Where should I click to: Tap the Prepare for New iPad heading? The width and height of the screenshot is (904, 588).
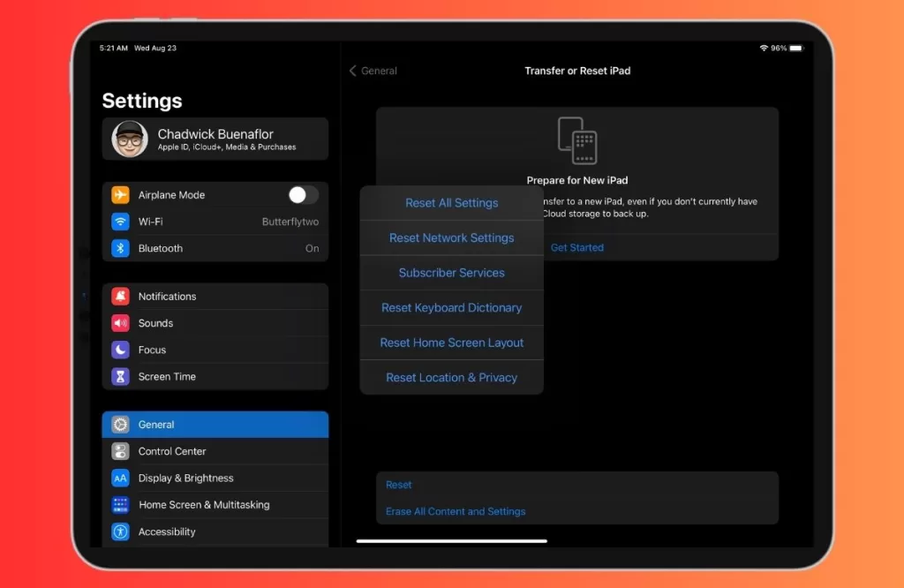[577, 180]
